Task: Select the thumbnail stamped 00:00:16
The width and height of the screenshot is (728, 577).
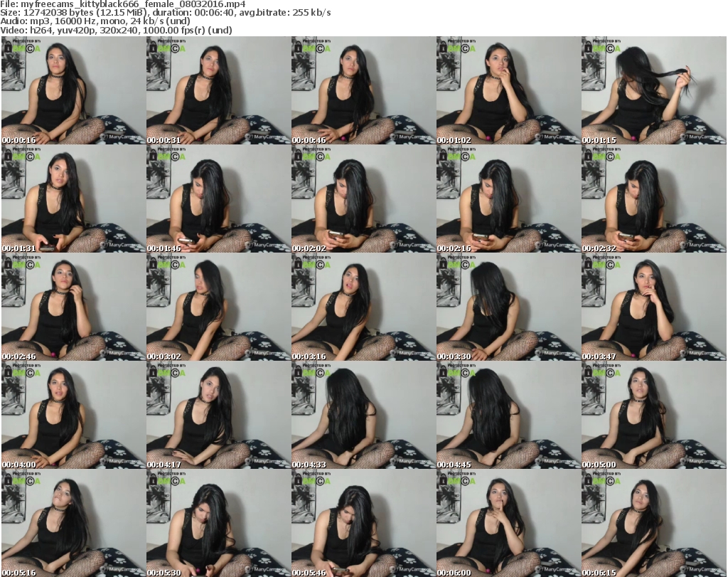Action: pyautogui.click(x=73, y=90)
